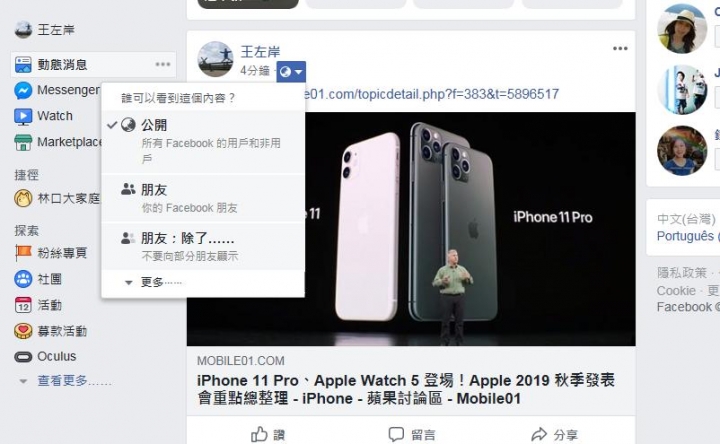
Task: Open Oculus in the explore list
Action: [45, 356]
